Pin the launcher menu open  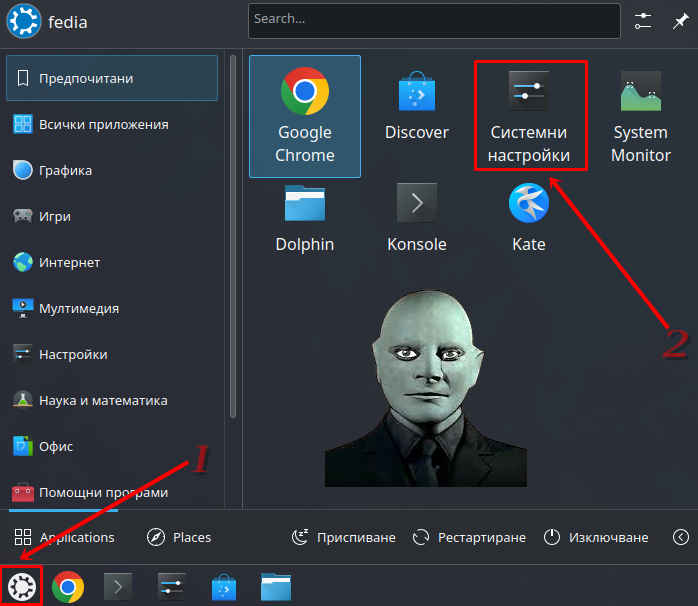tap(680, 21)
